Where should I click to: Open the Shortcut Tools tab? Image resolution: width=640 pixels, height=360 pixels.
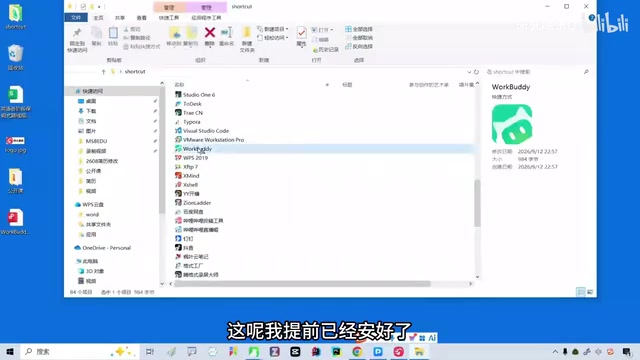pyautogui.click(x=169, y=18)
